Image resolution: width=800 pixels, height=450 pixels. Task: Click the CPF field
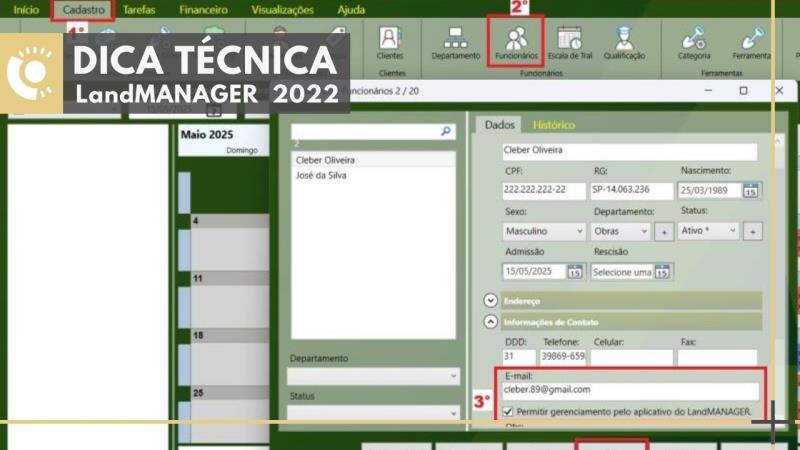tap(544, 190)
